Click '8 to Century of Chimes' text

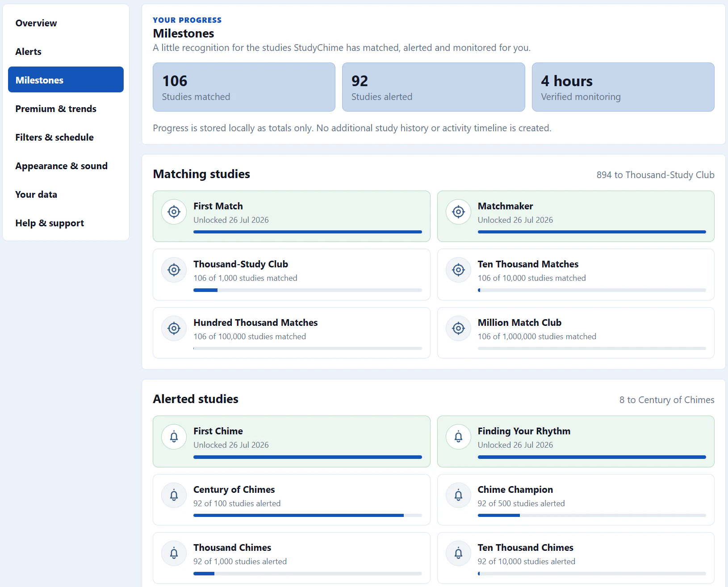click(x=667, y=400)
